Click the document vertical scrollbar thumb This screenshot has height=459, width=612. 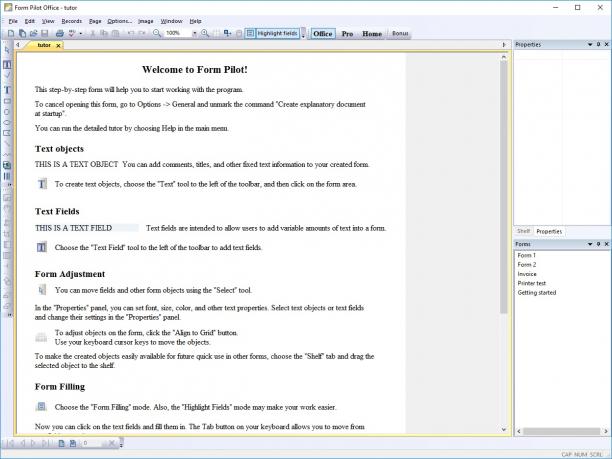point(503,187)
